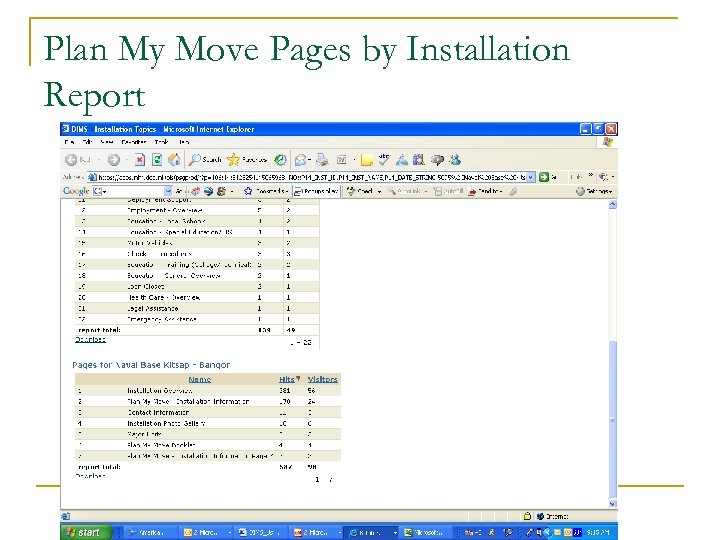Open the address bar dropdown arrow

point(531,177)
